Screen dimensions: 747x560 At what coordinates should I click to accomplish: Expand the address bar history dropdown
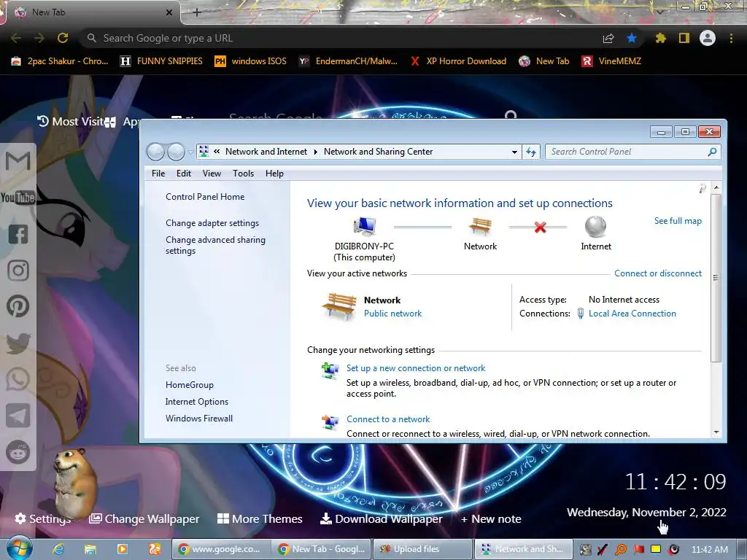(x=514, y=152)
